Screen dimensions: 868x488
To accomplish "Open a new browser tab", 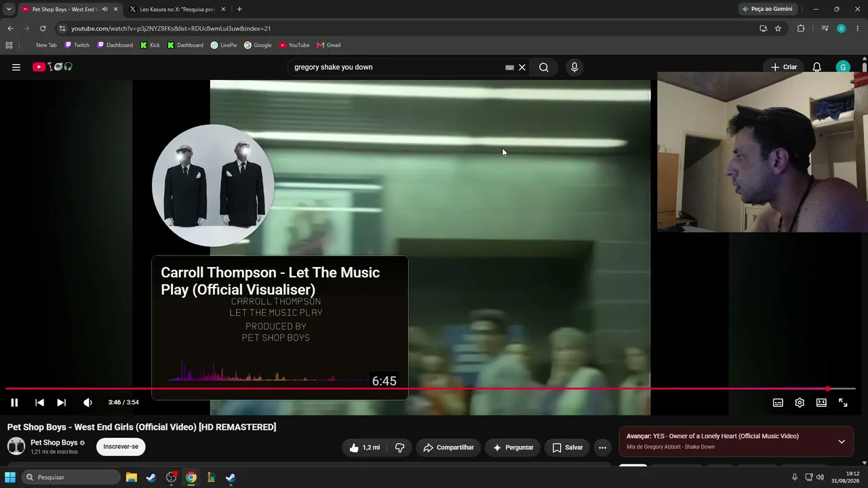I will (239, 9).
